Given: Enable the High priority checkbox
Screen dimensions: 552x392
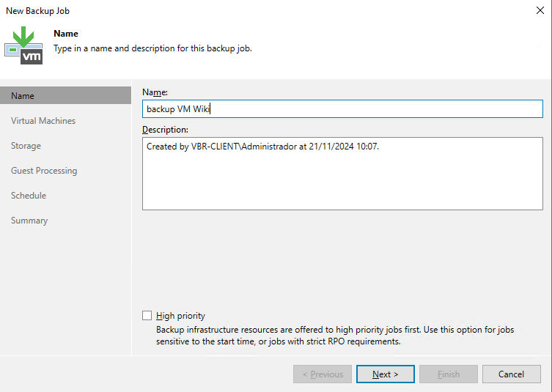Looking at the screenshot, I should click(147, 316).
